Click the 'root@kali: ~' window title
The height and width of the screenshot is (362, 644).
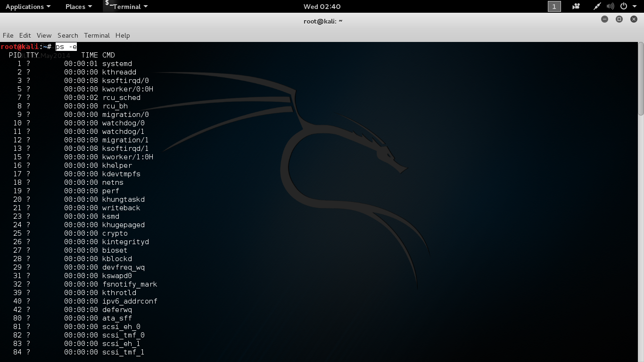coord(323,21)
